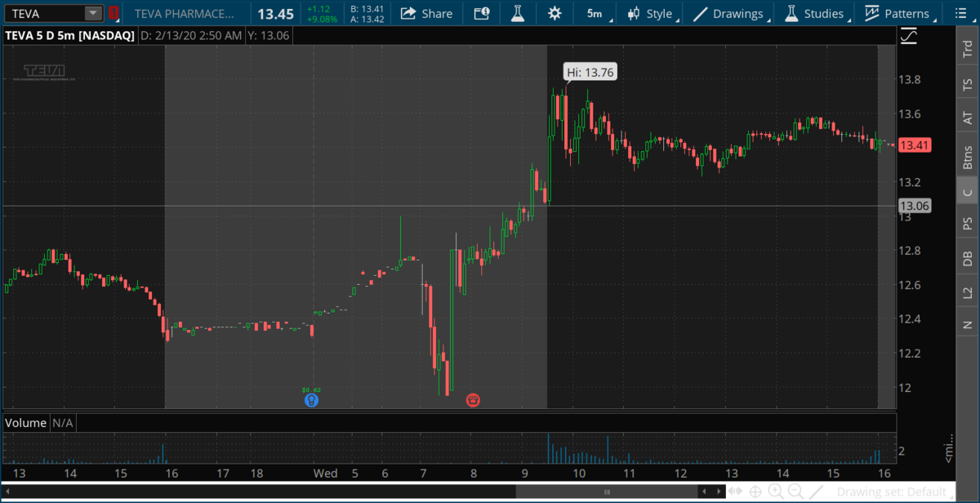Open chart settings gear icon
This screenshot has height=503, width=980.
tap(555, 13)
